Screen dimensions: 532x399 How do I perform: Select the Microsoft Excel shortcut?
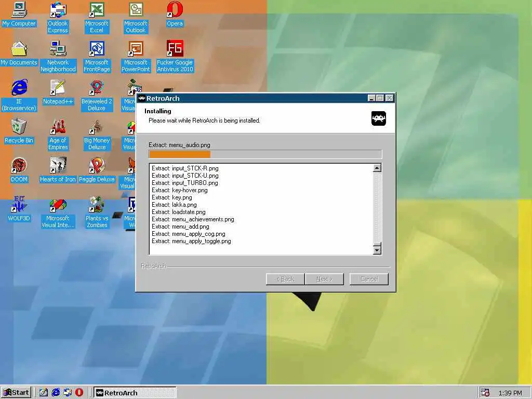tap(97, 18)
